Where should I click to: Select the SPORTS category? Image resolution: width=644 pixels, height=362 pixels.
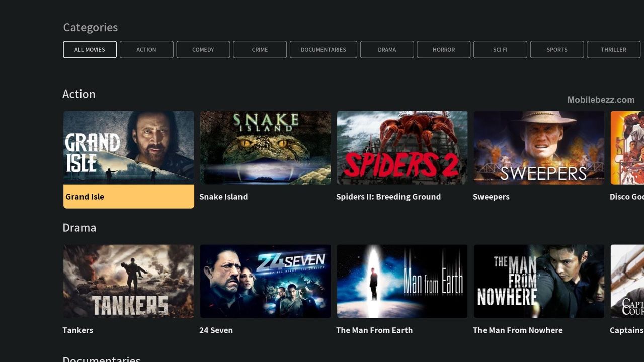557,50
